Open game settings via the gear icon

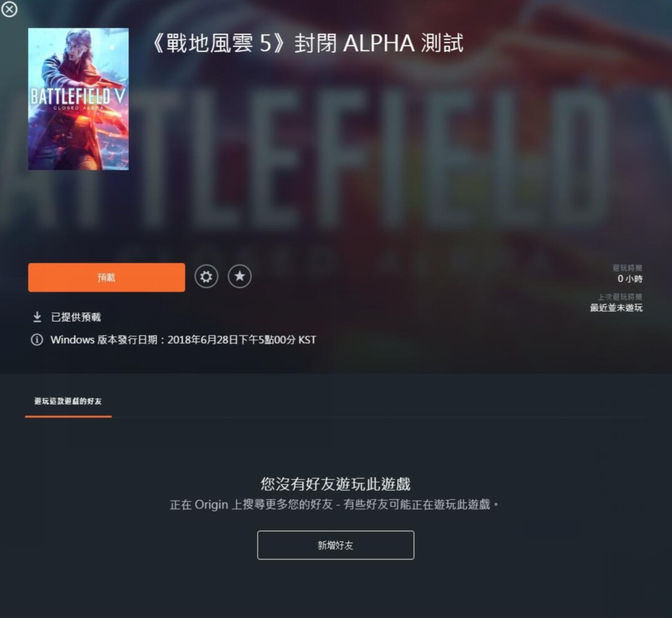(206, 277)
